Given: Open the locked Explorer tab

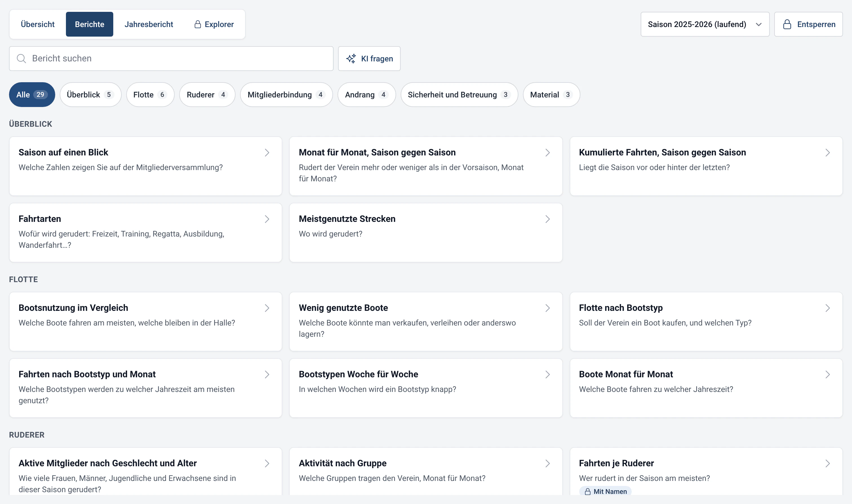Looking at the screenshot, I should (x=214, y=24).
